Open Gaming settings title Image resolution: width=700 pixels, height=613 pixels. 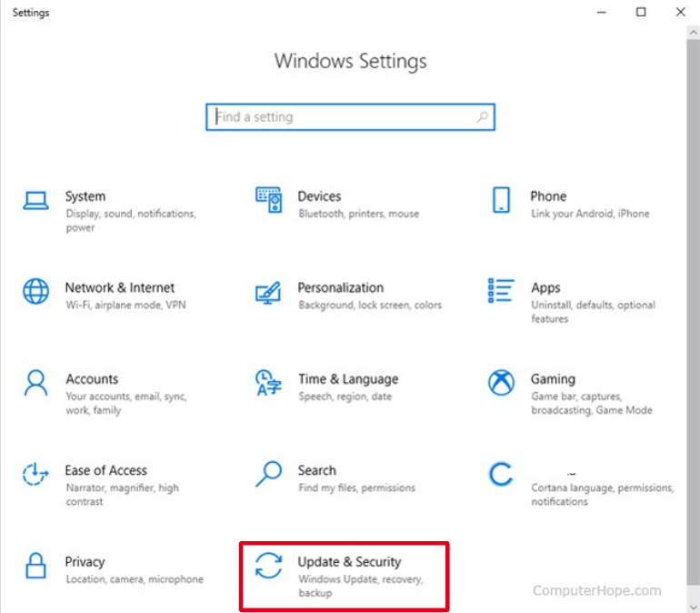tap(553, 379)
